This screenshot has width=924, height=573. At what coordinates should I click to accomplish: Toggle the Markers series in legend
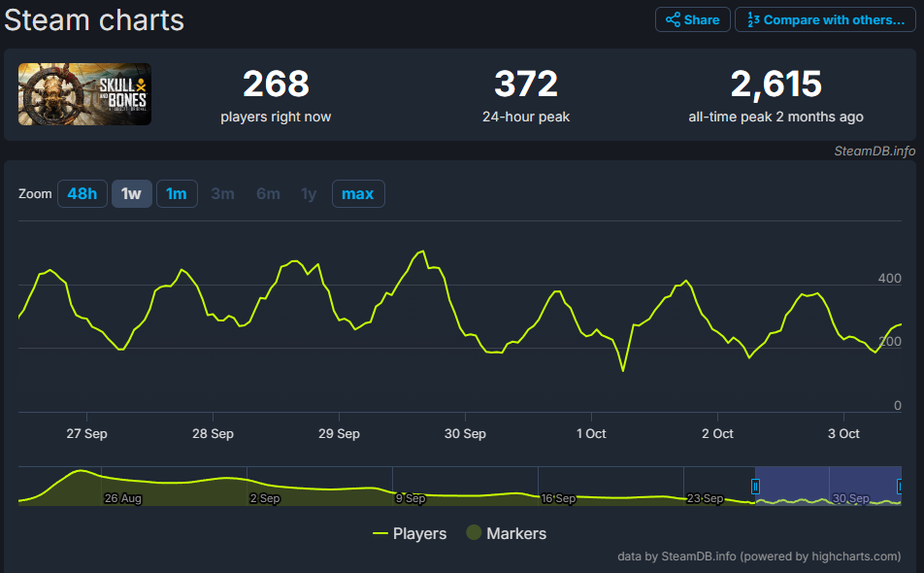point(507,533)
